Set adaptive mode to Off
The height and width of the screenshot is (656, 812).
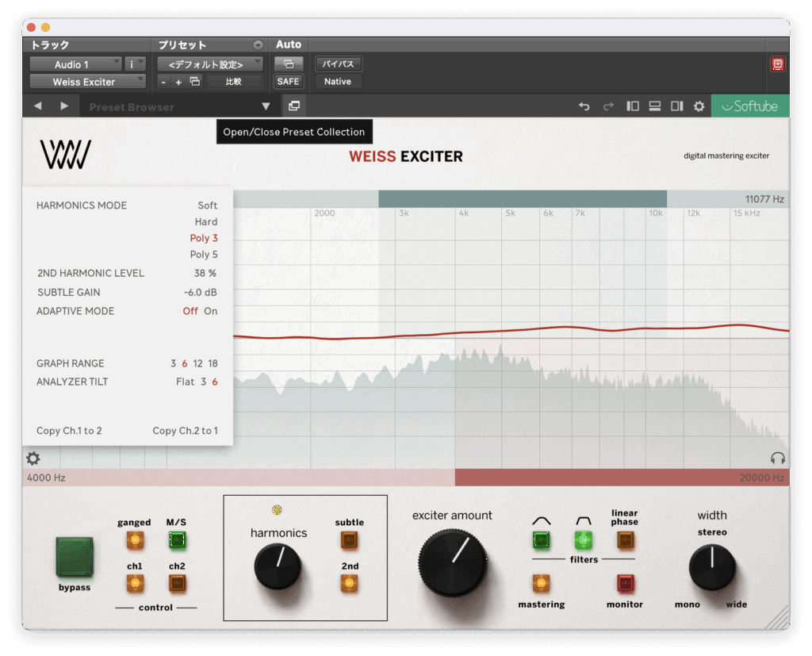tap(190, 311)
